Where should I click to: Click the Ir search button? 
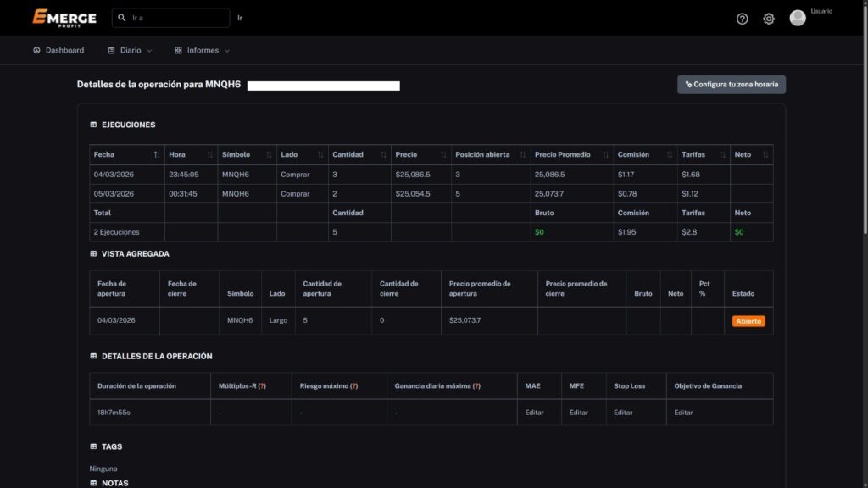240,18
